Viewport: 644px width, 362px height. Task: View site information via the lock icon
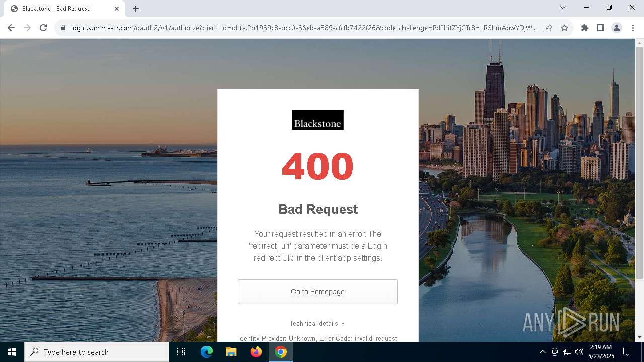pyautogui.click(x=63, y=28)
